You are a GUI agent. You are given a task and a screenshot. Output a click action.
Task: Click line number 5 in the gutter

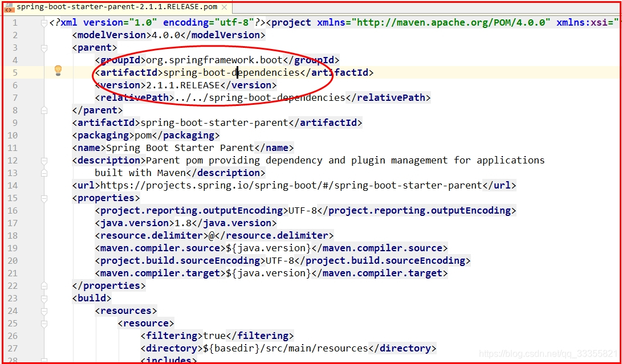15,72
